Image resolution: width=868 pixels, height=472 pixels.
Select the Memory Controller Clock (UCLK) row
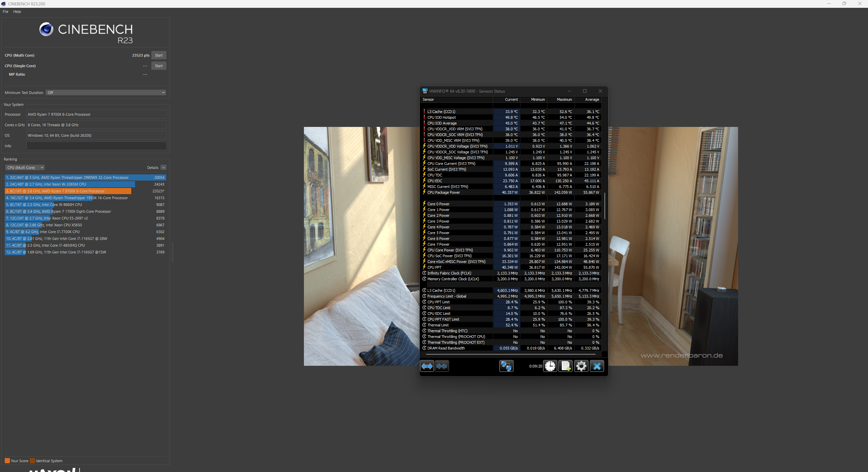[511, 279]
